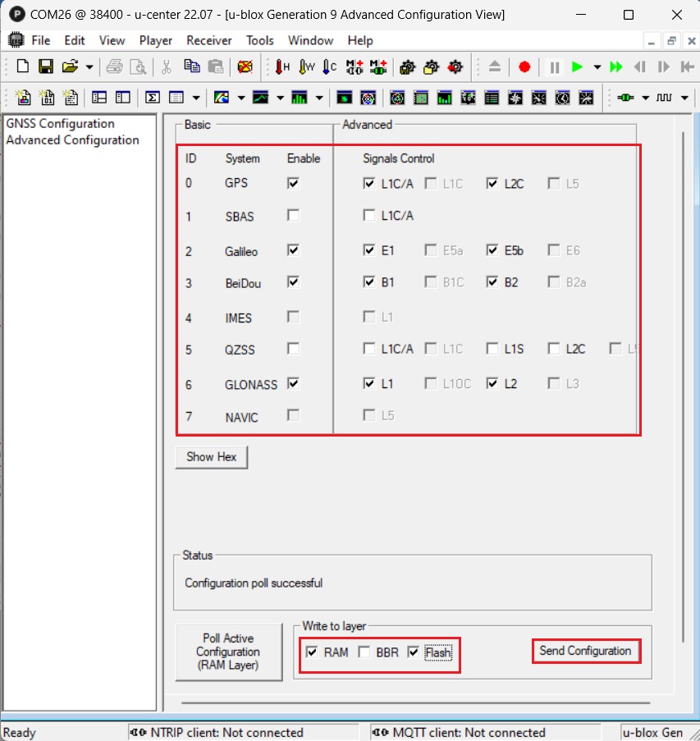Screen dimensions: 700x741
Task: Click the New document icon
Action: pyautogui.click(x=23, y=67)
